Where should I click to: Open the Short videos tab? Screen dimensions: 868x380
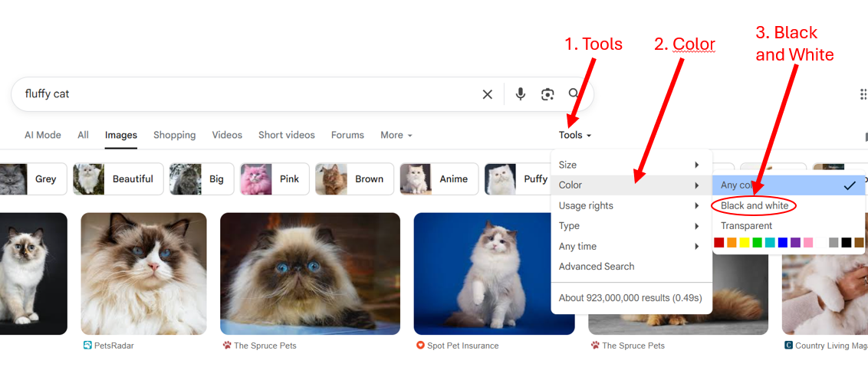[286, 135]
